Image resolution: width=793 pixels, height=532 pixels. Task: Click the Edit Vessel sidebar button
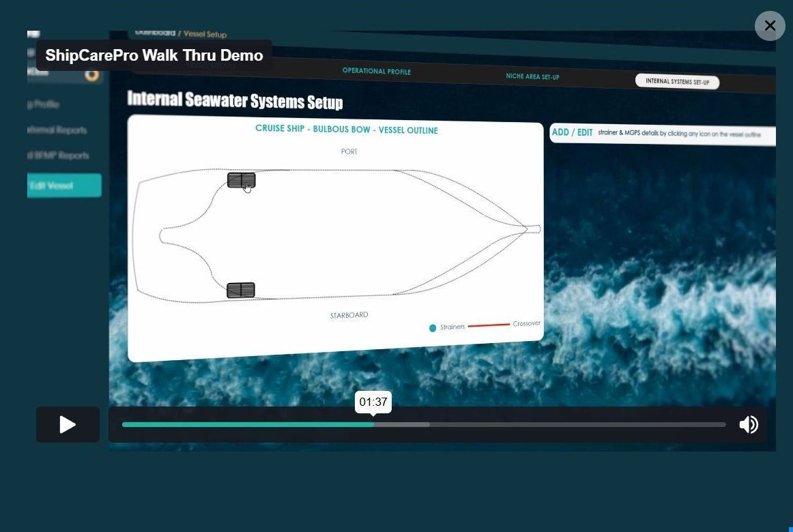click(64, 186)
